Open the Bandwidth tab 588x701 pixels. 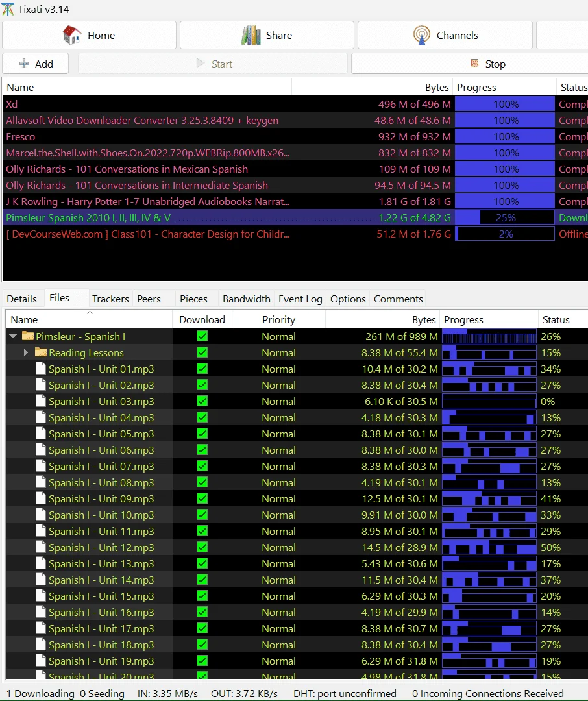click(247, 299)
